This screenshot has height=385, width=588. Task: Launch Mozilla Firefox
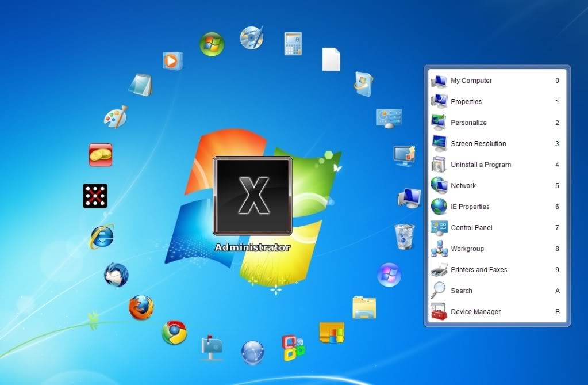click(x=141, y=308)
